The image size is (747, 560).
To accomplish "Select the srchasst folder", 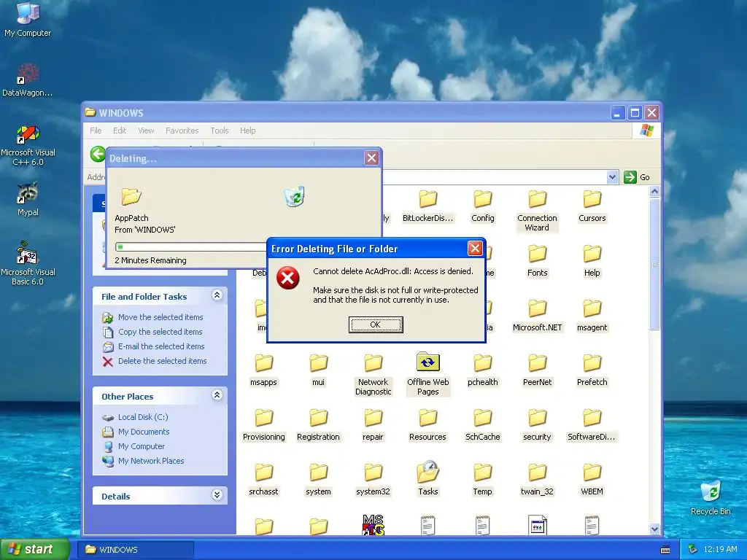I will (x=263, y=480).
